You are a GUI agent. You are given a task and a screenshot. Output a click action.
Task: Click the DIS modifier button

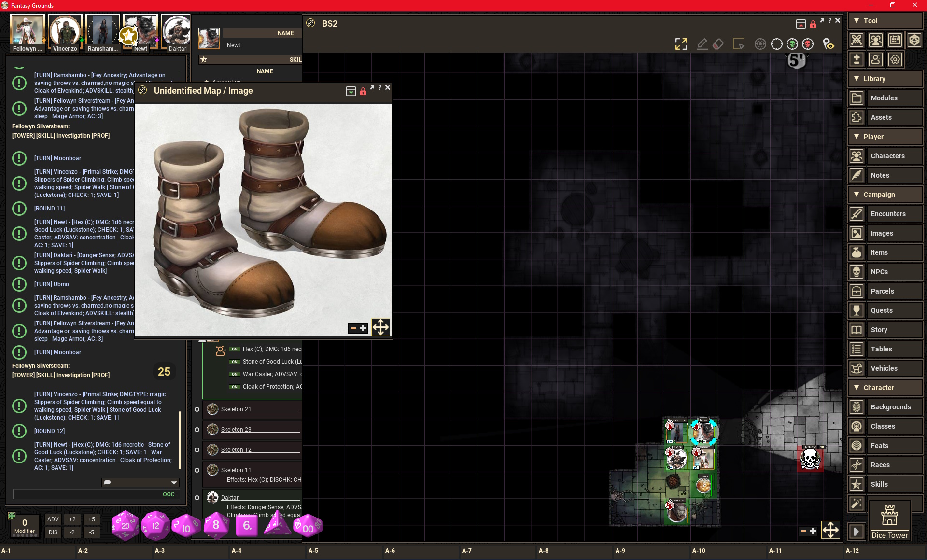[53, 532]
